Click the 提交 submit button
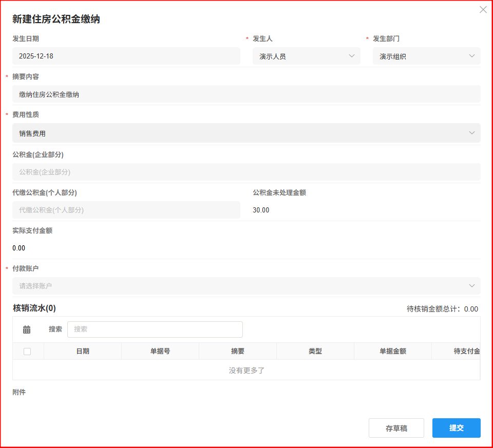This screenshot has width=493, height=448. click(x=456, y=427)
